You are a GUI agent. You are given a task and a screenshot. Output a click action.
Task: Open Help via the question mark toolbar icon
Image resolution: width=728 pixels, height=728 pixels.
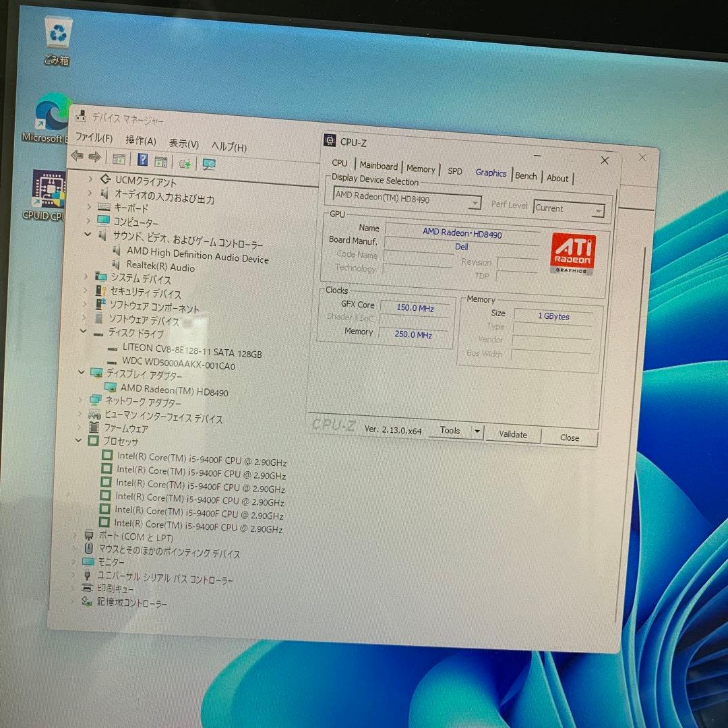[142, 159]
